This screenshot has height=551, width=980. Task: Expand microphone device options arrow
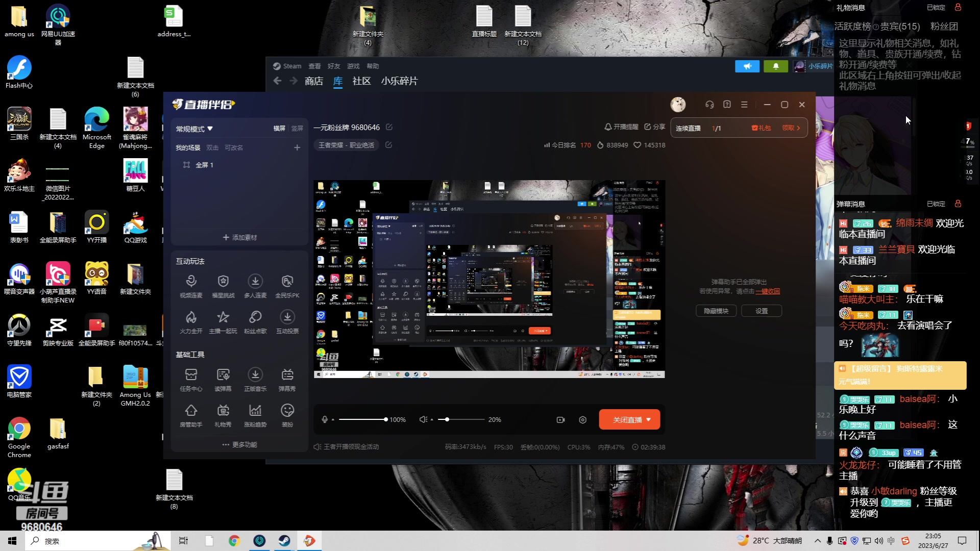pyautogui.click(x=333, y=419)
